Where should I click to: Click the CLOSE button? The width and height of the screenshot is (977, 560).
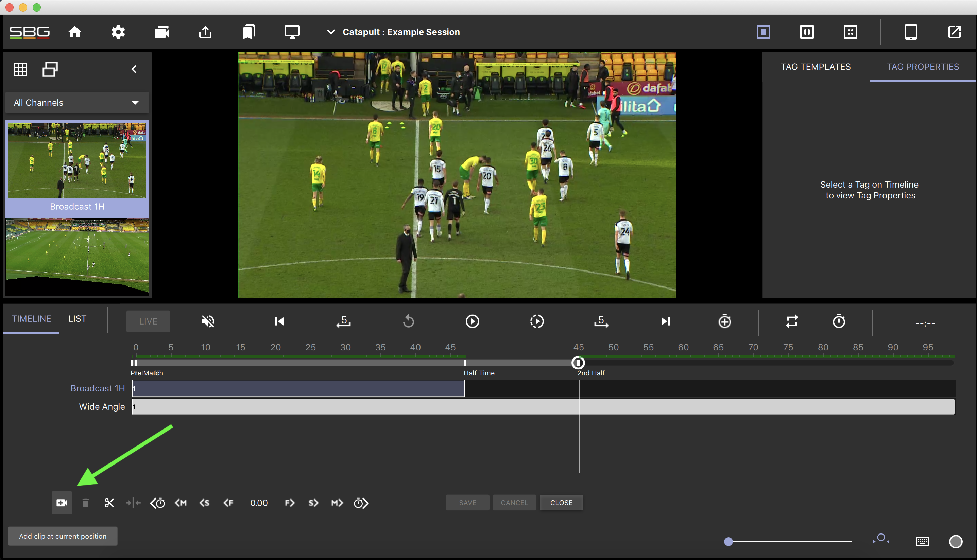coord(561,503)
